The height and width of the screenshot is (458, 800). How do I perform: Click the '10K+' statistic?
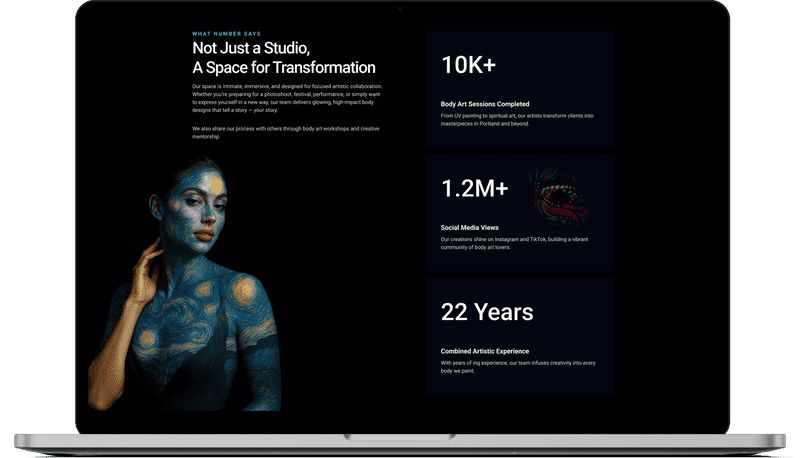point(468,65)
